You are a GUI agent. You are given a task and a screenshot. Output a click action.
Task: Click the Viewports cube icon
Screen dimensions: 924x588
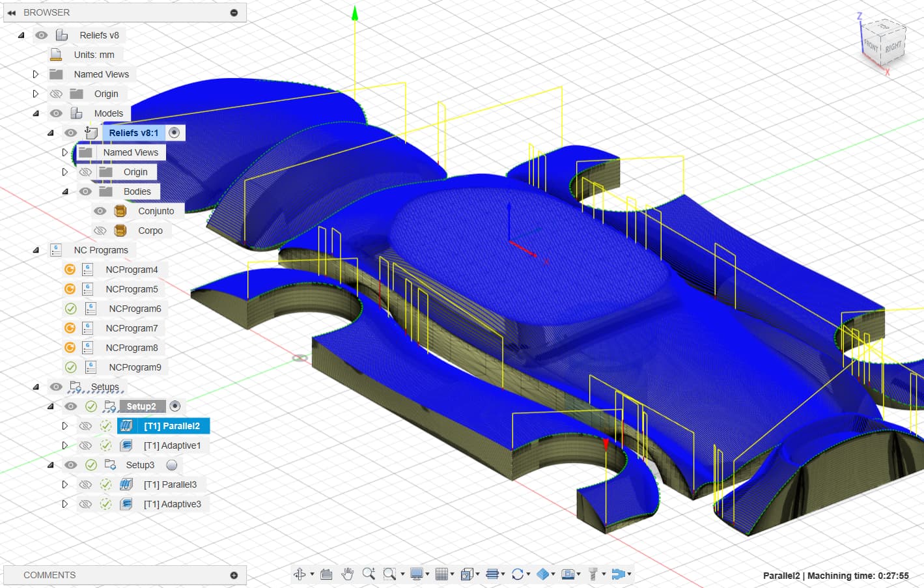466,574
